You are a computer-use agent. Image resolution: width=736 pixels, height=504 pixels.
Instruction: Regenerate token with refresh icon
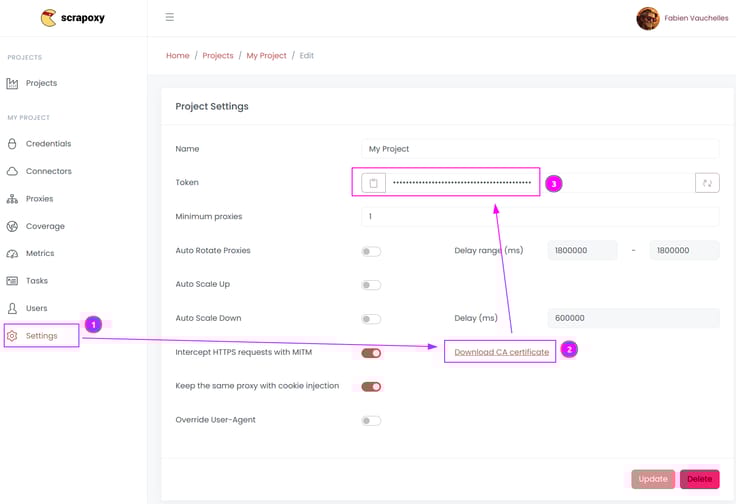click(707, 183)
